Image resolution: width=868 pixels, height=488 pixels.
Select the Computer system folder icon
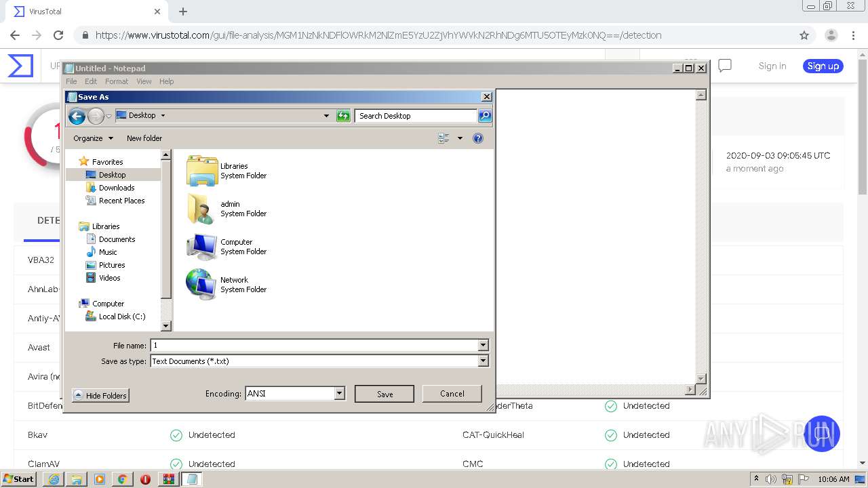202,246
